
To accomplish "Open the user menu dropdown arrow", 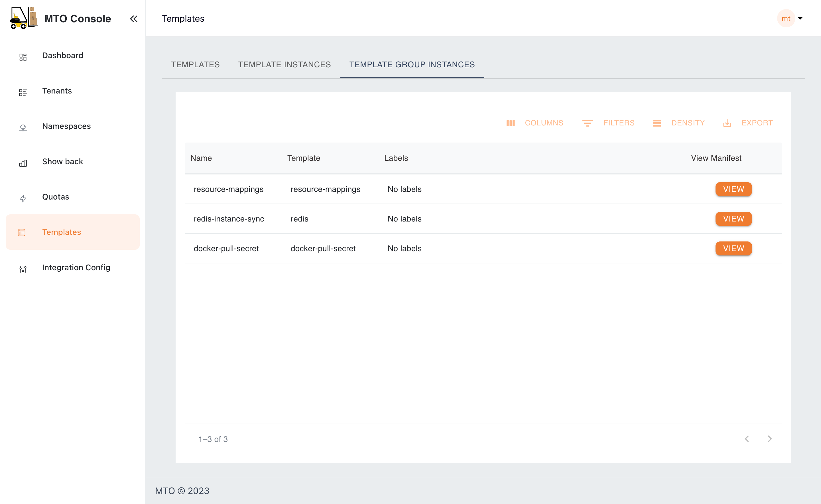I will 800,18.
